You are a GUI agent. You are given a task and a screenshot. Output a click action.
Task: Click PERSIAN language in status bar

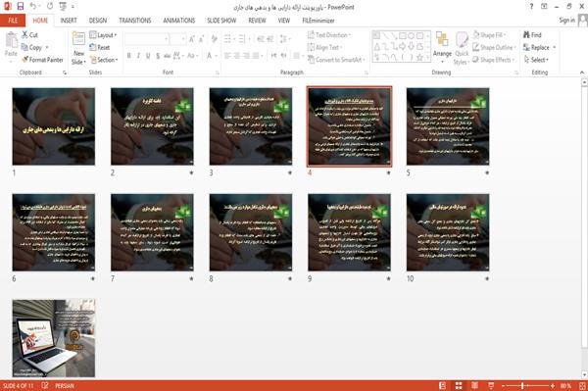click(x=65, y=386)
